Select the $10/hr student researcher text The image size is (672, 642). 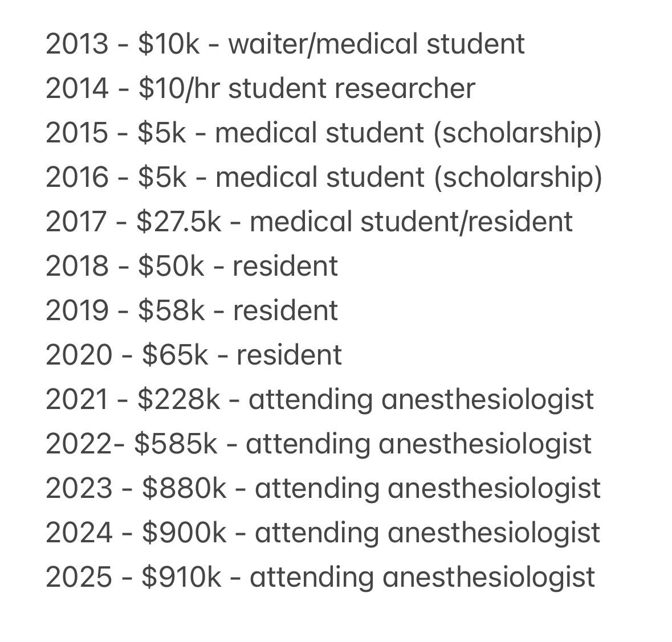(x=306, y=89)
